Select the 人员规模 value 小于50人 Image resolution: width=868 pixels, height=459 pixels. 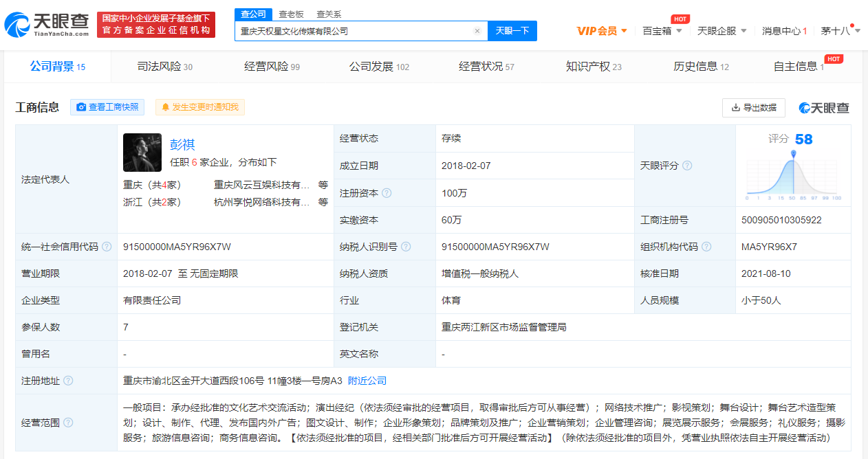pyautogui.click(x=761, y=300)
